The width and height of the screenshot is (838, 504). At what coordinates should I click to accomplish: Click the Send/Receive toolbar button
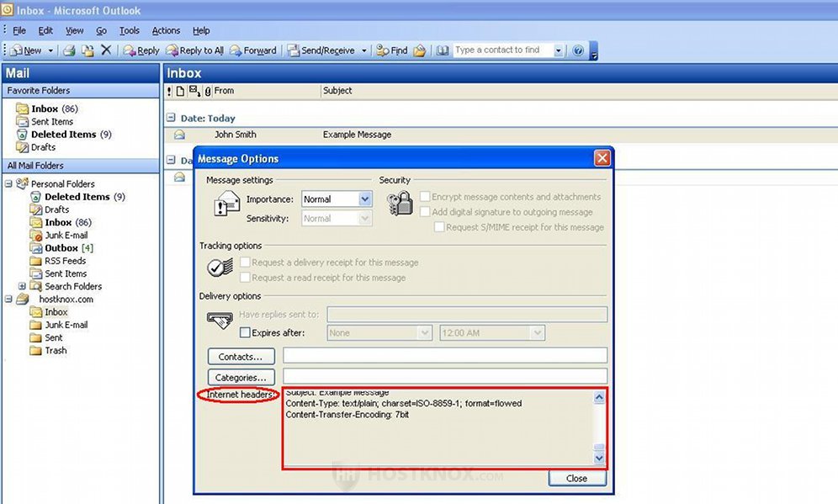[321, 50]
